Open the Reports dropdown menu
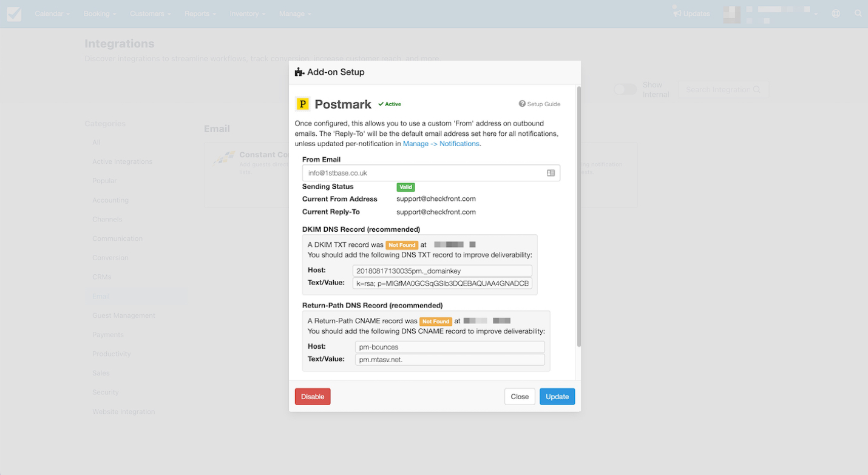 [200, 13]
